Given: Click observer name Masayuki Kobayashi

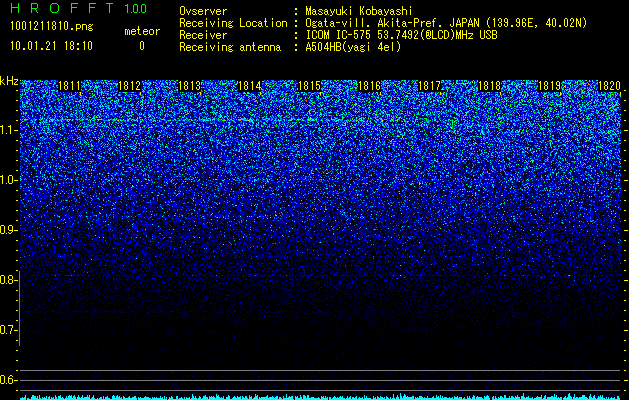Looking at the screenshot, I should [x=359, y=11].
